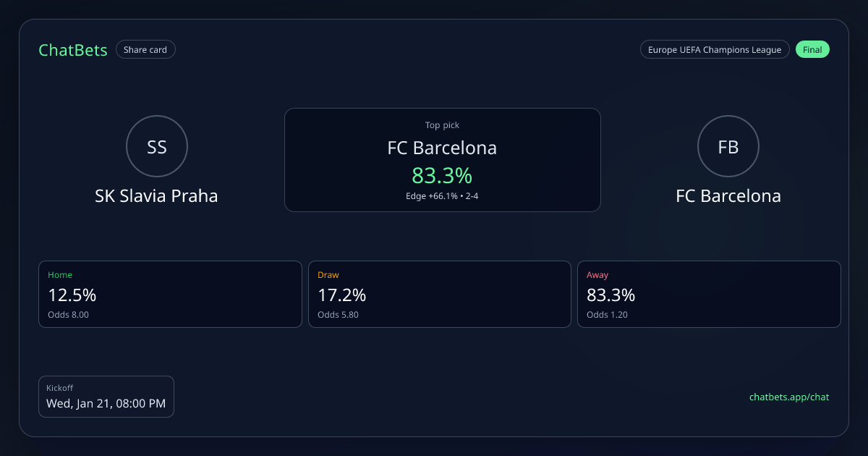Click the Top pick FC Barcelona card
The width and height of the screenshot is (868, 456).
tap(442, 160)
